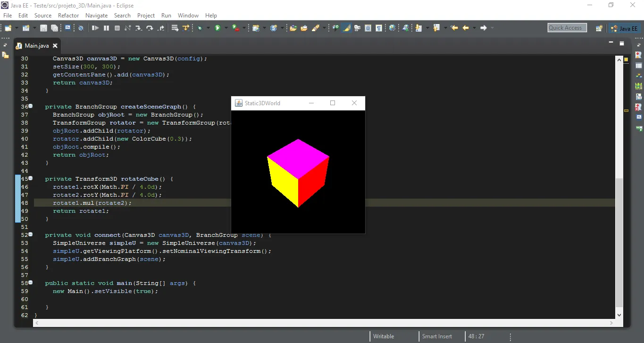Switch to the Java EE perspective
The height and width of the screenshot is (343, 644).
tap(624, 28)
